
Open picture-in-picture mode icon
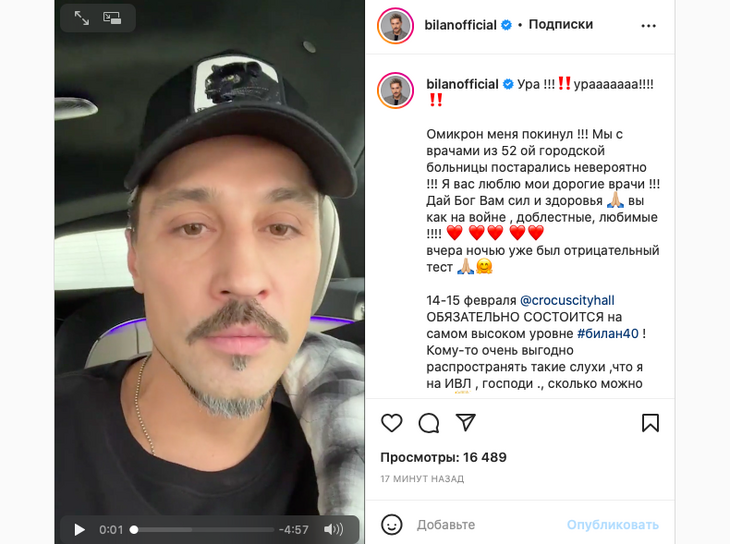[112, 18]
